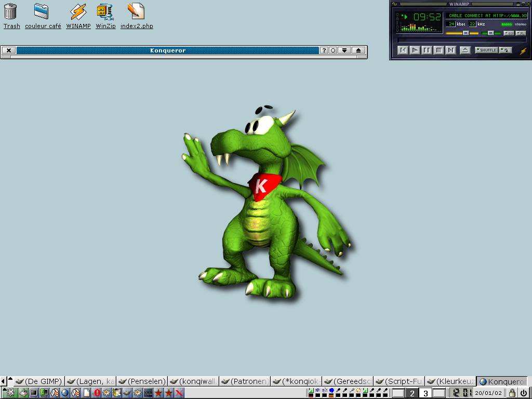
Task: Click the padlock lock screen icon
Action: pyautogui.click(x=512, y=393)
